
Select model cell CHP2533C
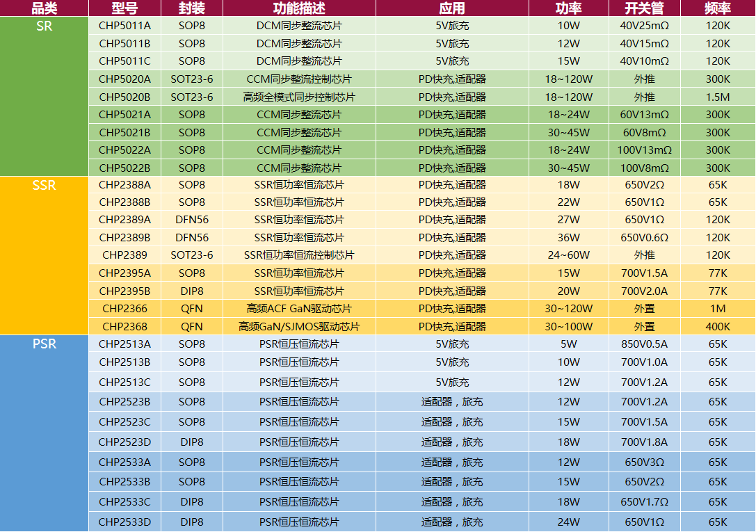[125, 502]
